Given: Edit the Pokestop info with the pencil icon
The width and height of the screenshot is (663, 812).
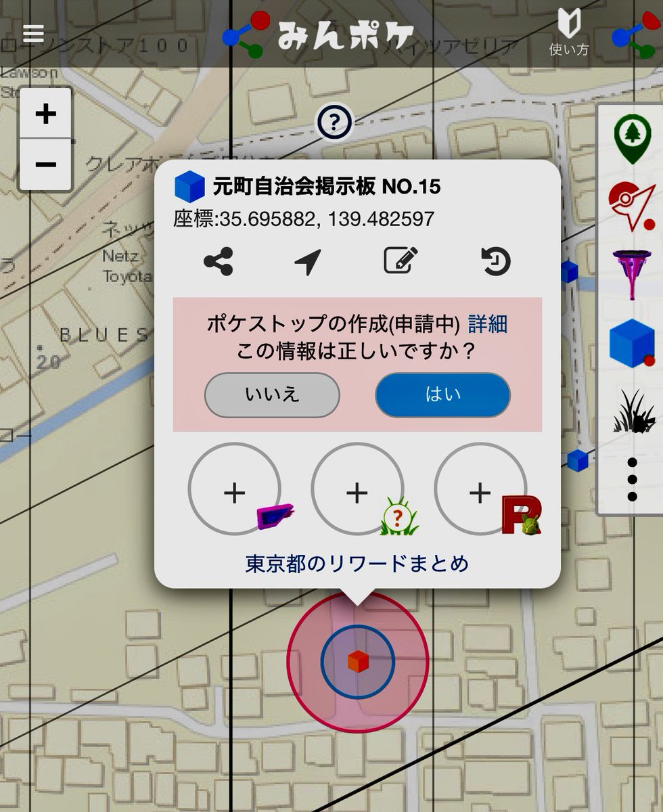Looking at the screenshot, I should click(401, 261).
